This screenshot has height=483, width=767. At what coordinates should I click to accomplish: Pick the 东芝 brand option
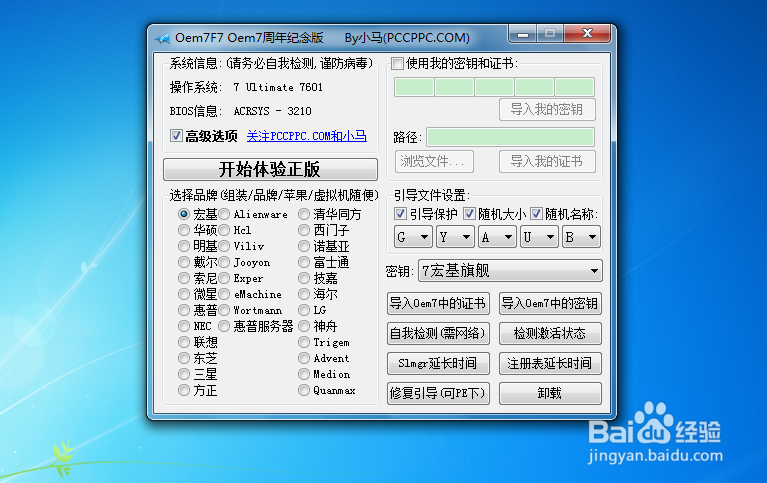coord(184,358)
